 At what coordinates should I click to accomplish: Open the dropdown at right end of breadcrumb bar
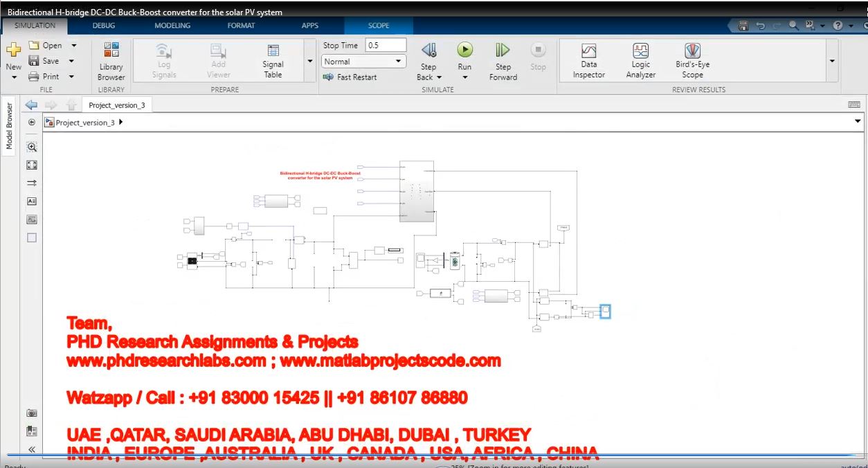tap(858, 121)
